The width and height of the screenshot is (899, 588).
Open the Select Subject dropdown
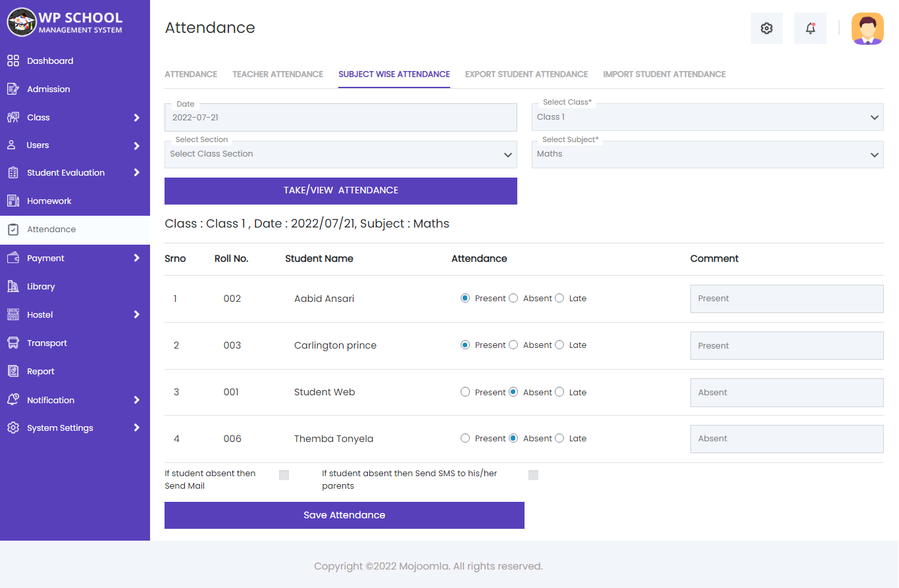click(x=707, y=154)
